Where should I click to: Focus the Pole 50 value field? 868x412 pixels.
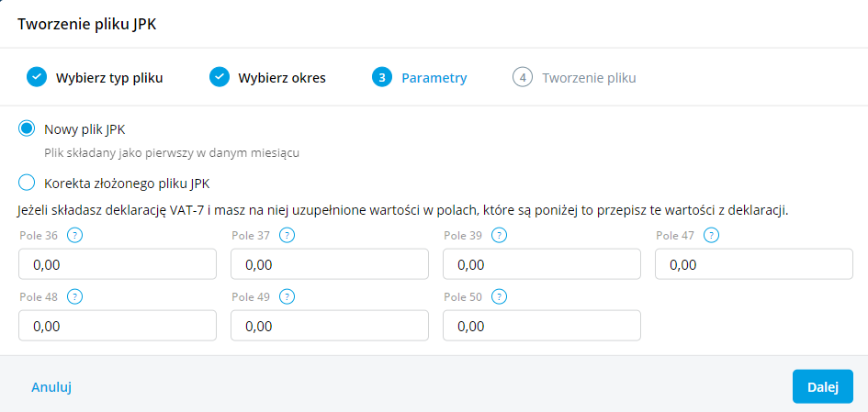click(542, 326)
